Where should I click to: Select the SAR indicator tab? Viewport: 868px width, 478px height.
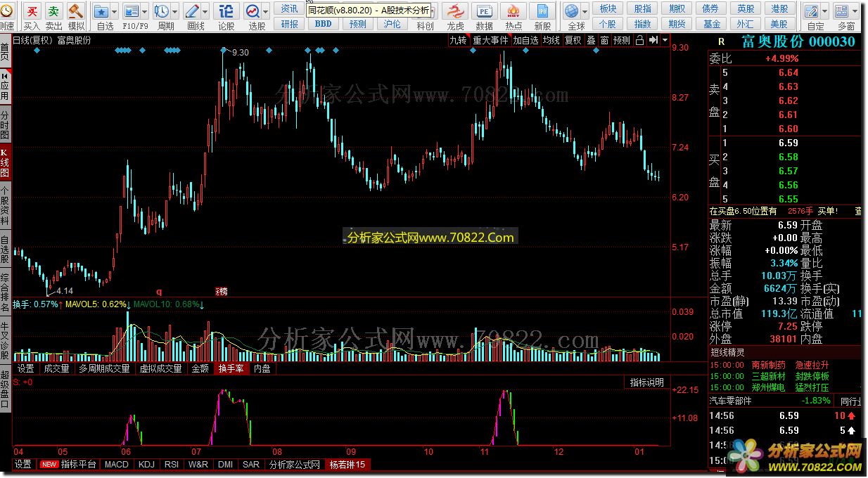(x=250, y=464)
